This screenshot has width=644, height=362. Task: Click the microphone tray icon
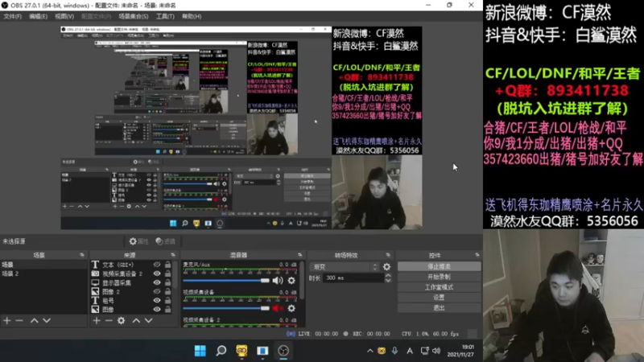394,351
